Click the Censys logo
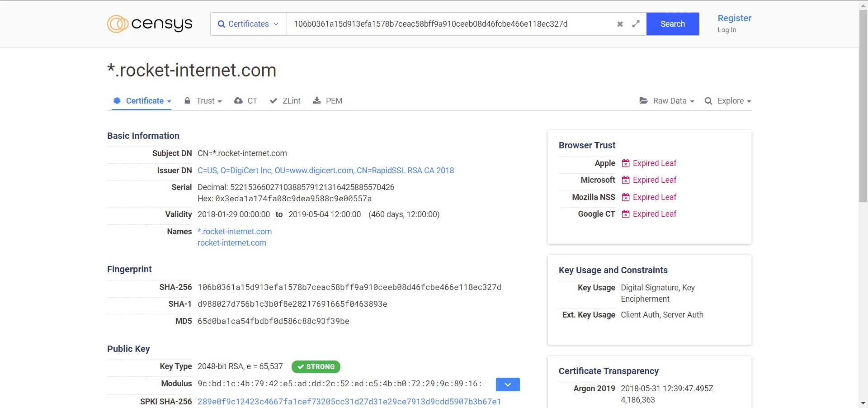 (150, 24)
